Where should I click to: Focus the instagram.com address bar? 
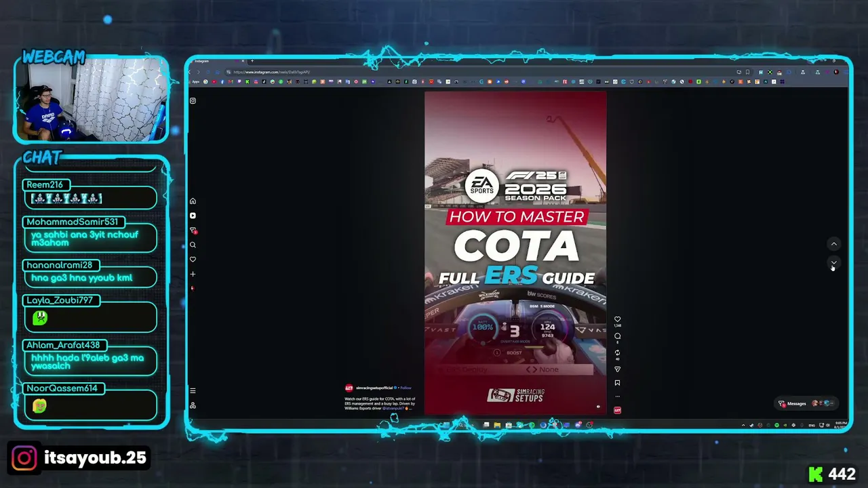(x=475, y=72)
